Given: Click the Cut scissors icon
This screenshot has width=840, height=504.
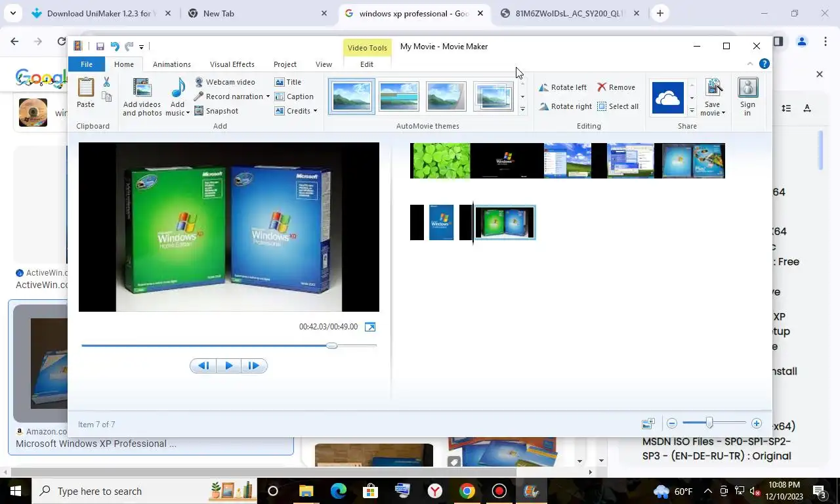Looking at the screenshot, I should coord(106,82).
